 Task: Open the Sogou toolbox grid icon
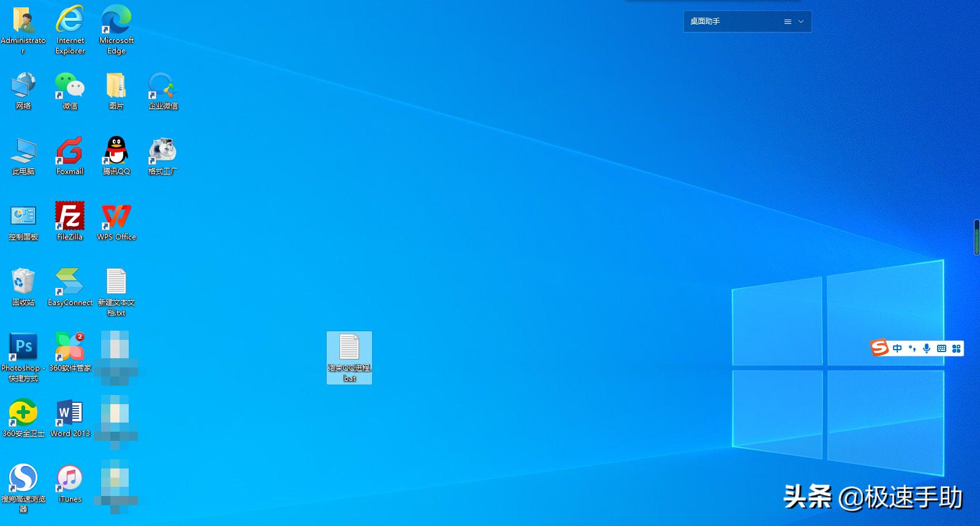(956, 348)
